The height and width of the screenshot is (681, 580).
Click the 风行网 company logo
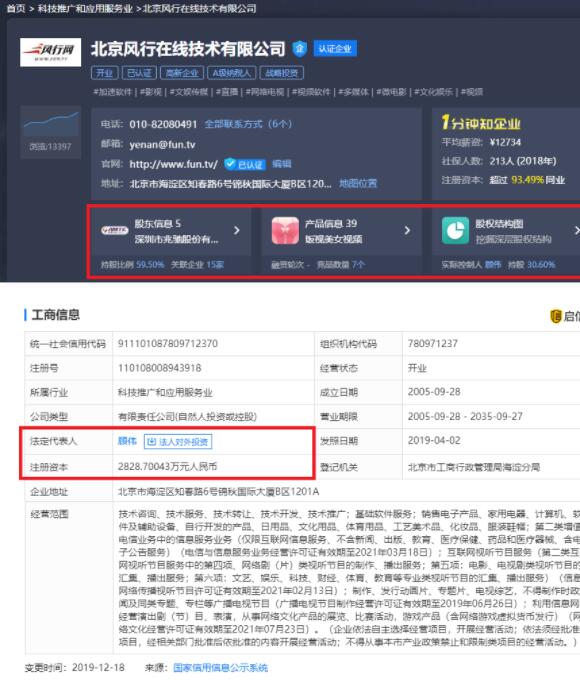50,52
